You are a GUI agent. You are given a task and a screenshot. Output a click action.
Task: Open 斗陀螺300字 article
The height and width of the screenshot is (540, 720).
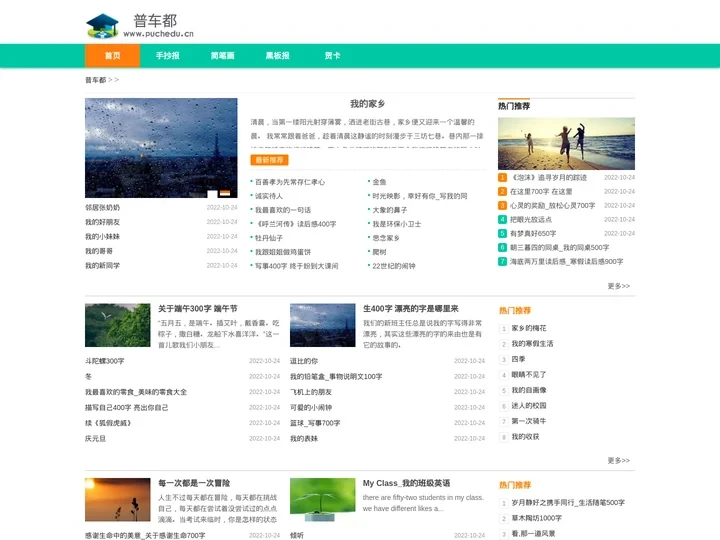point(105,361)
